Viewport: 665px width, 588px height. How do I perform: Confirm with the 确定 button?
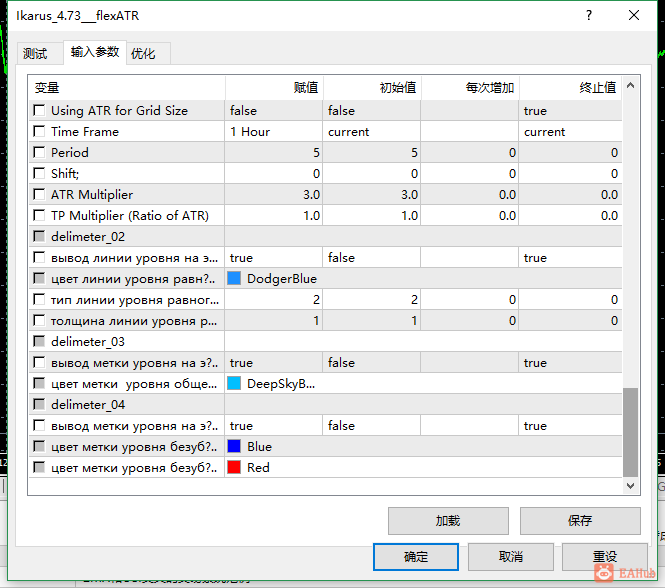416,557
